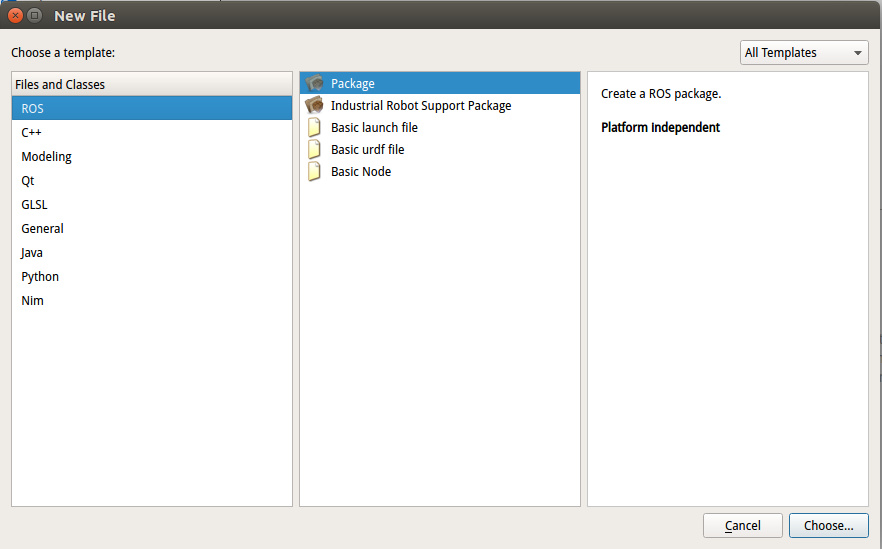Choose the Industrial Robot Support Package entry
Viewport: 882px width, 549px height.
click(440, 105)
